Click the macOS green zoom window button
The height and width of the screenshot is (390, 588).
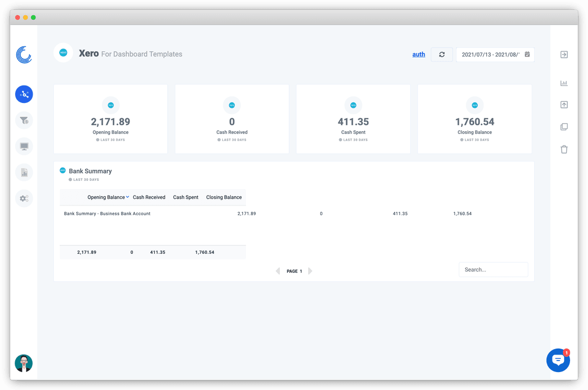pos(33,17)
